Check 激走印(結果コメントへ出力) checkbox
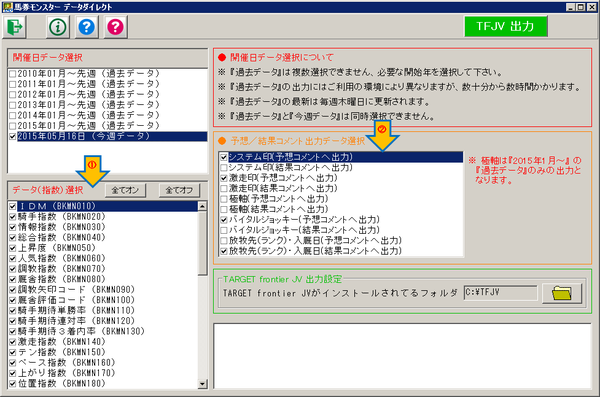 pyautogui.click(x=224, y=188)
